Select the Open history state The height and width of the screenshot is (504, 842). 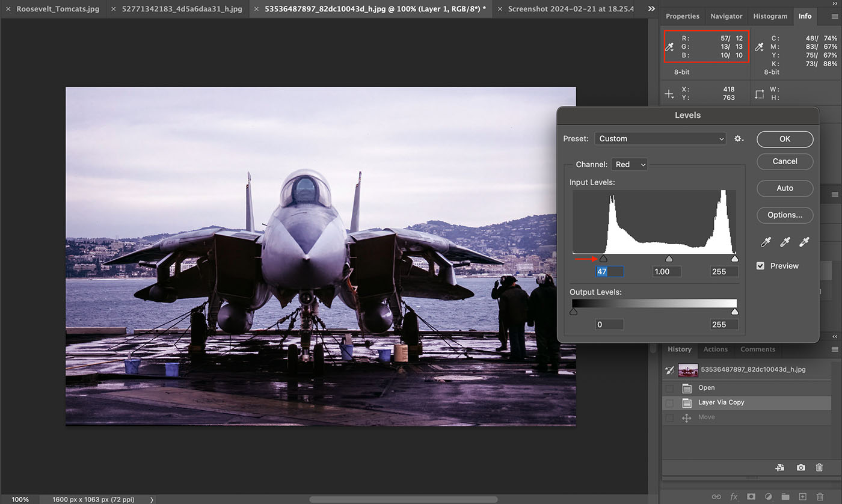746,388
